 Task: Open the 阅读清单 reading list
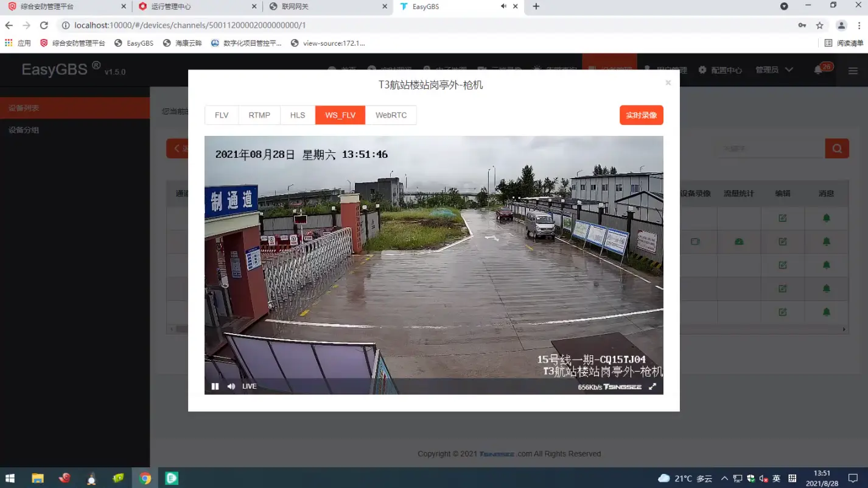(844, 43)
